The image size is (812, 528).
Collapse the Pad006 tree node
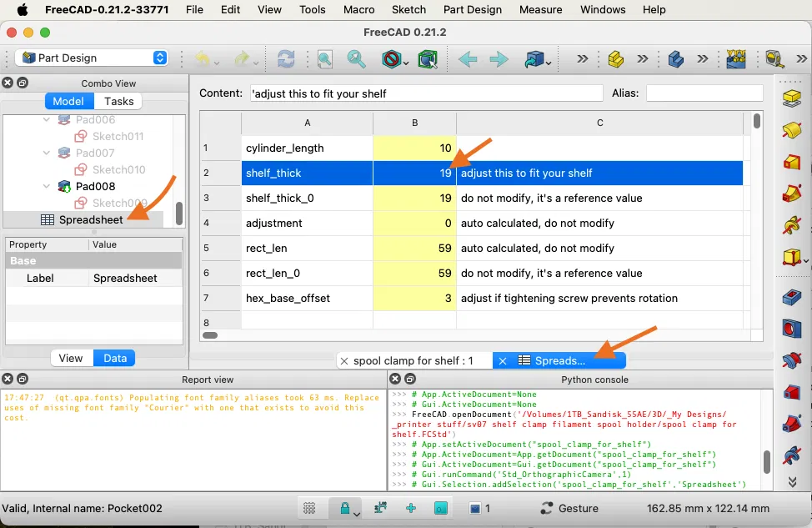click(x=47, y=119)
